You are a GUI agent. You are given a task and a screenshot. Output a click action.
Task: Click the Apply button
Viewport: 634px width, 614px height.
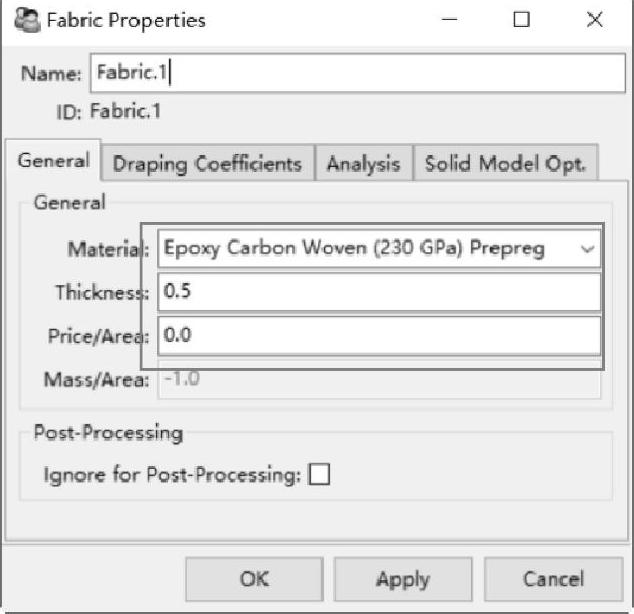pyautogui.click(x=402, y=579)
